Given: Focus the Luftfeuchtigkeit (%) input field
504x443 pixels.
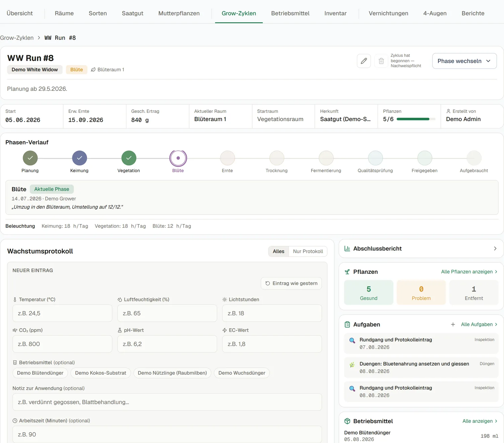Looking at the screenshot, I should tap(167, 313).
